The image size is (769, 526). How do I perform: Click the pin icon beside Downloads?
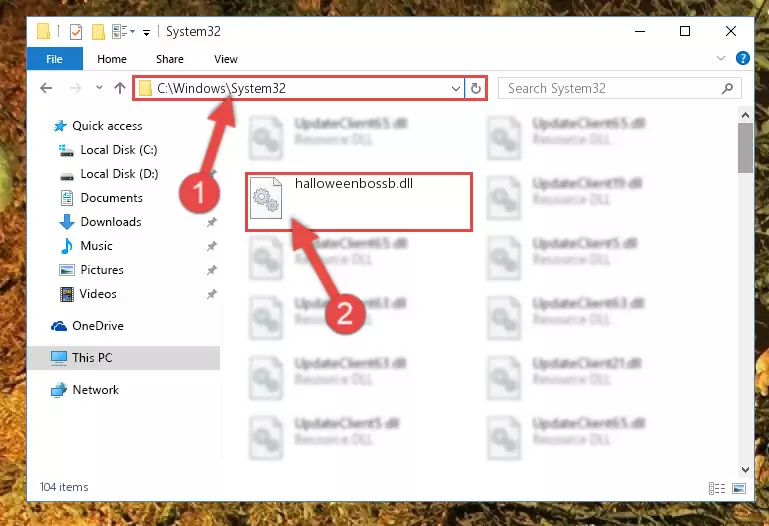(x=211, y=222)
